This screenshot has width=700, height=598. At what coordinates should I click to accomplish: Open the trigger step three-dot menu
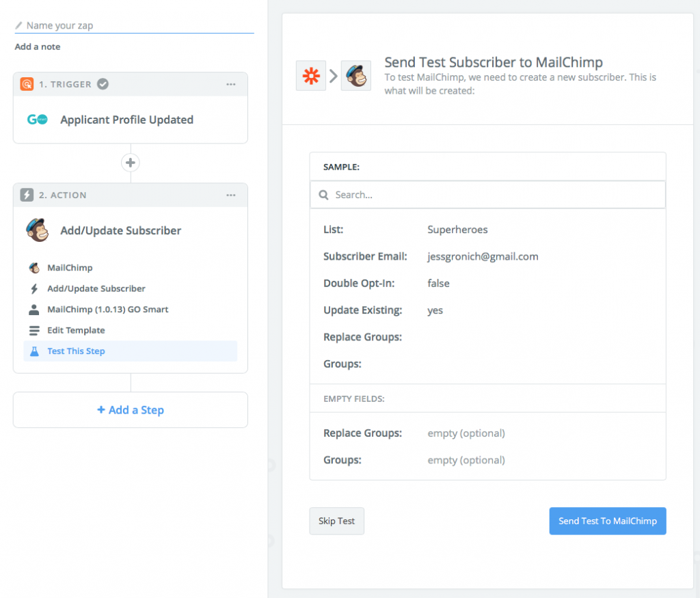point(231,84)
